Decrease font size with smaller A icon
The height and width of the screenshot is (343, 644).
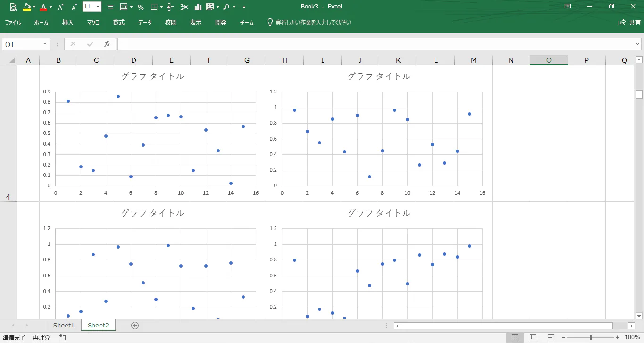tap(74, 7)
